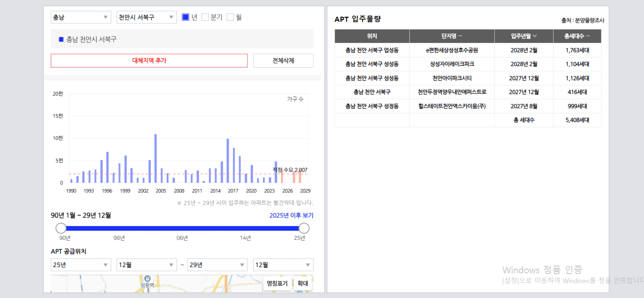The image size is (644, 298).
Task: Grab the right slider handle near 25년
Action: coord(304,228)
